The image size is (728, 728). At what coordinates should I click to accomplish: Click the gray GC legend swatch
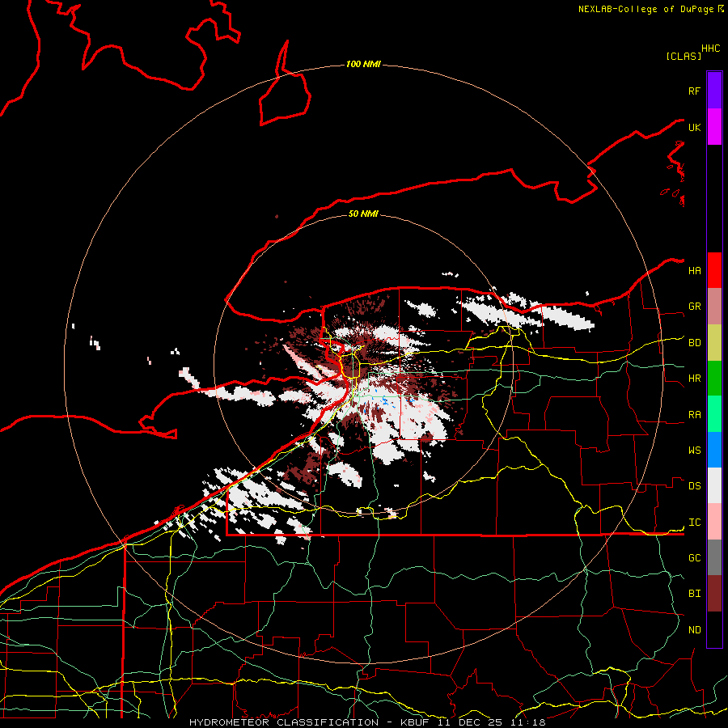click(714, 557)
